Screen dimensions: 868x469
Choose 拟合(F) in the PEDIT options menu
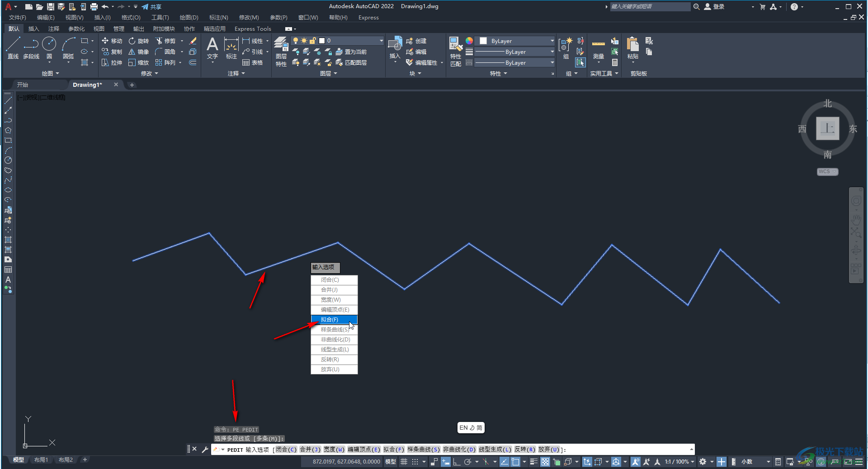click(334, 320)
